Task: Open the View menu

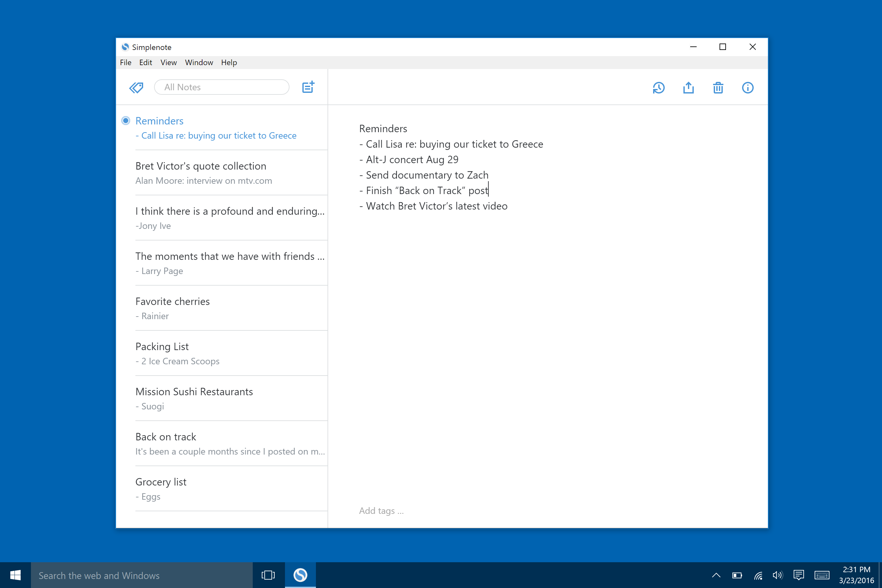Action: [x=168, y=63]
